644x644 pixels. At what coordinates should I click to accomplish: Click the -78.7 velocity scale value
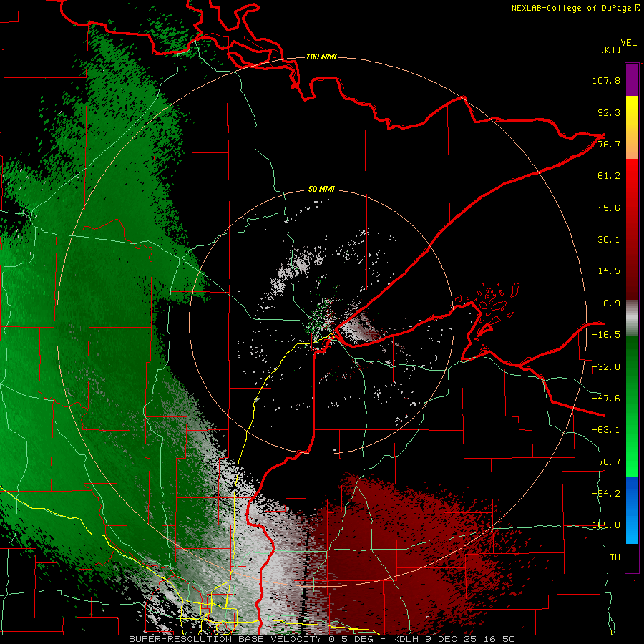[x=606, y=462]
